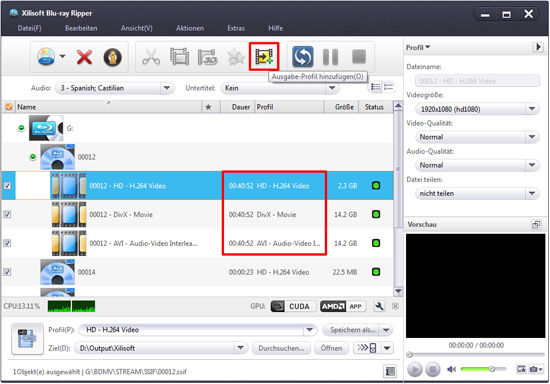Select the scissors clip tool
The image size is (550, 384).
pos(151,57)
